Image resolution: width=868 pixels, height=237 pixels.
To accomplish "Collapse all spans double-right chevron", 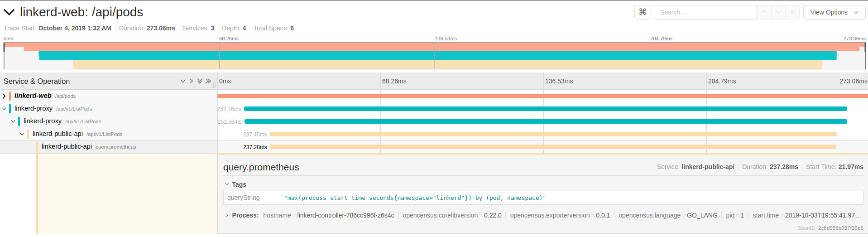I will point(208,81).
